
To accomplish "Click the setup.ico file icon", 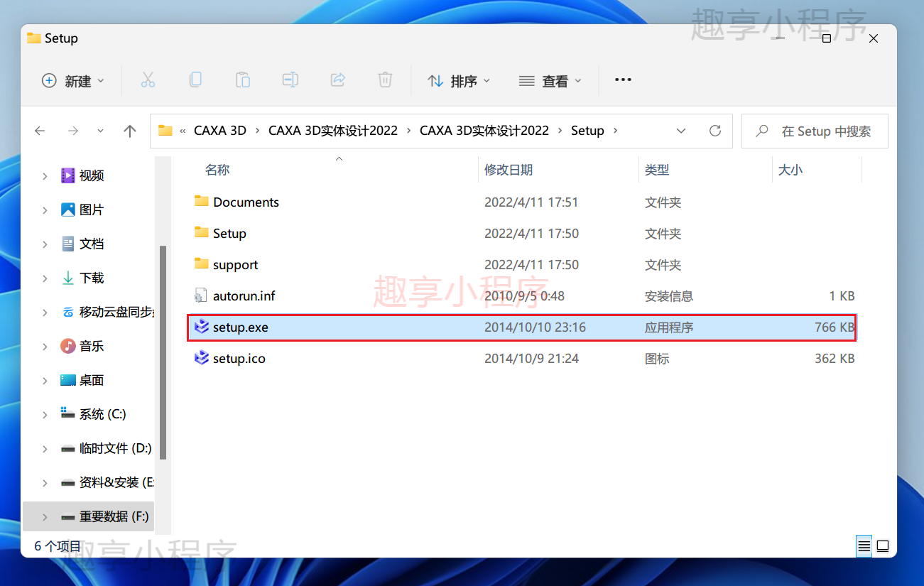I will tap(202, 358).
